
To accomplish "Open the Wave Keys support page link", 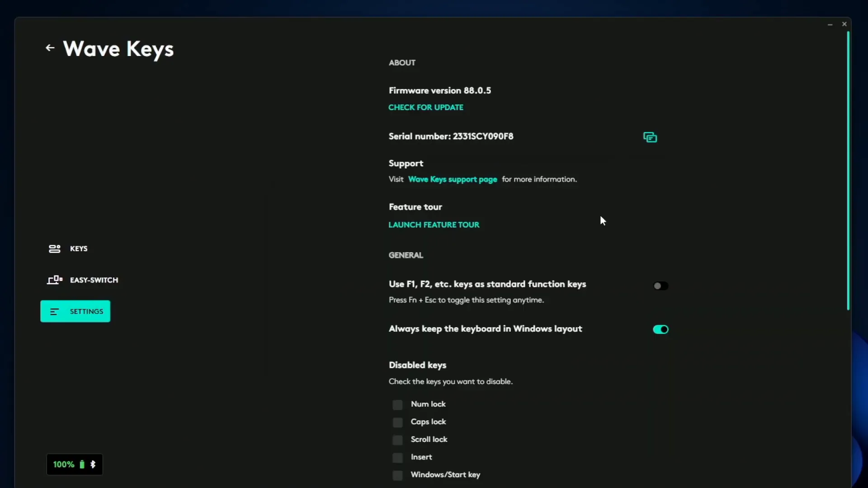I will [x=453, y=179].
